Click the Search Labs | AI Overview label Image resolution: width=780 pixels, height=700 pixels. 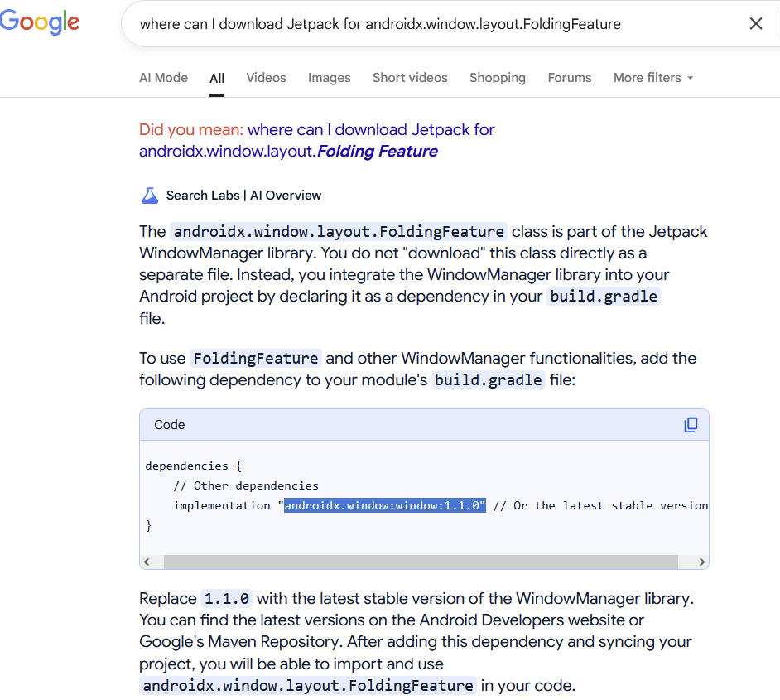(243, 196)
